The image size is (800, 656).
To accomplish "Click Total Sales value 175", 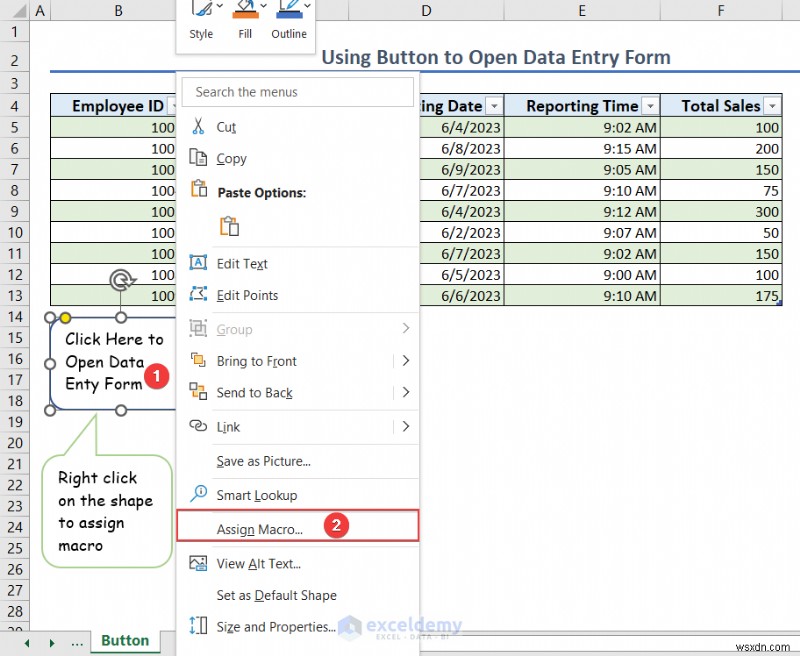I will tap(721, 295).
